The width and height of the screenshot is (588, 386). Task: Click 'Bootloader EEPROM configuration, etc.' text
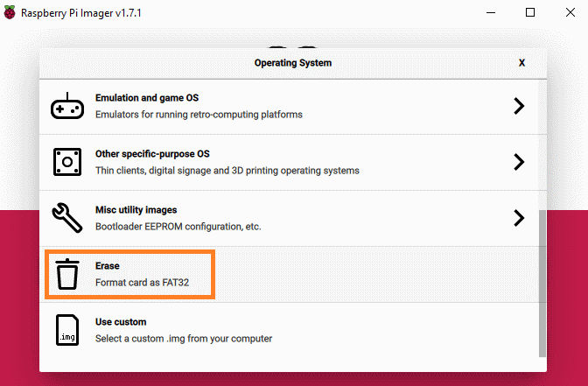point(178,227)
